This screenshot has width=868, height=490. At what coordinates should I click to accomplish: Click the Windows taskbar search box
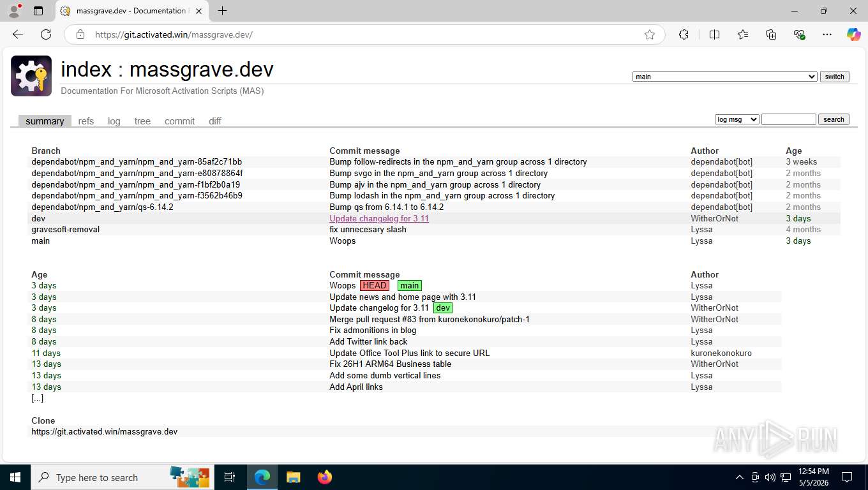(121, 477)
